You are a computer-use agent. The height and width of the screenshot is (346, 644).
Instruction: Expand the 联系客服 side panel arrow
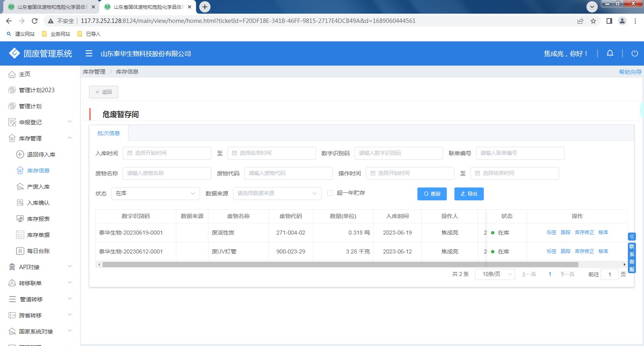click(632, 237)
